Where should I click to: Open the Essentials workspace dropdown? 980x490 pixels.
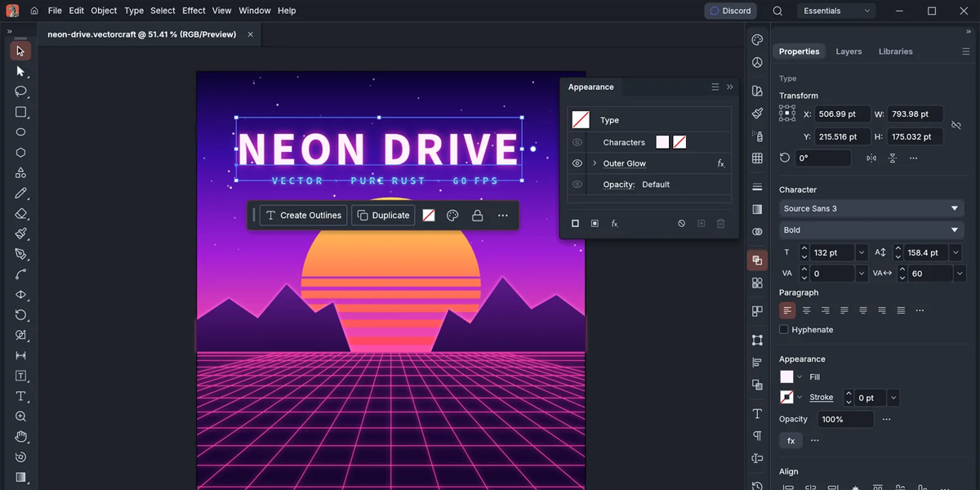(x=836, y=11)
